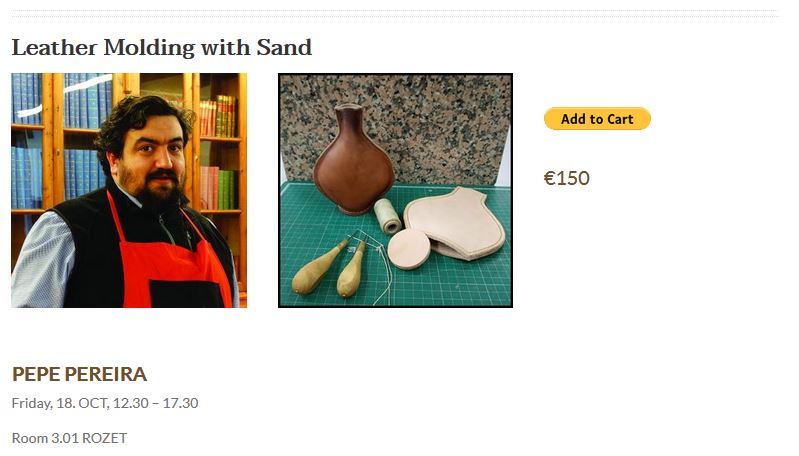Click the €150 price label
The image size is (799, 456).
coord(567,178)
